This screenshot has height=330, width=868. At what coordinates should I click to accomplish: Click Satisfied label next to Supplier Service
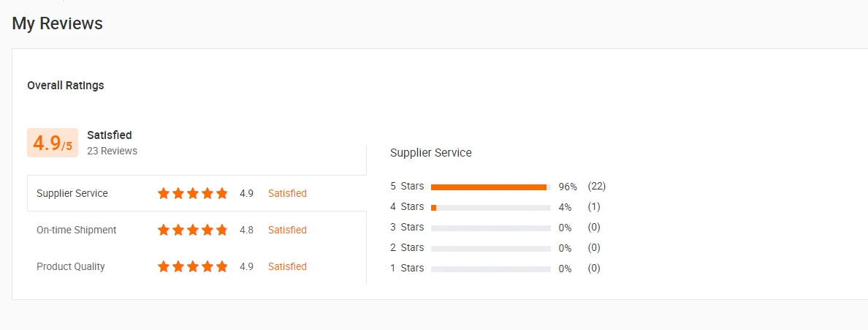click(x=287, y=194)
